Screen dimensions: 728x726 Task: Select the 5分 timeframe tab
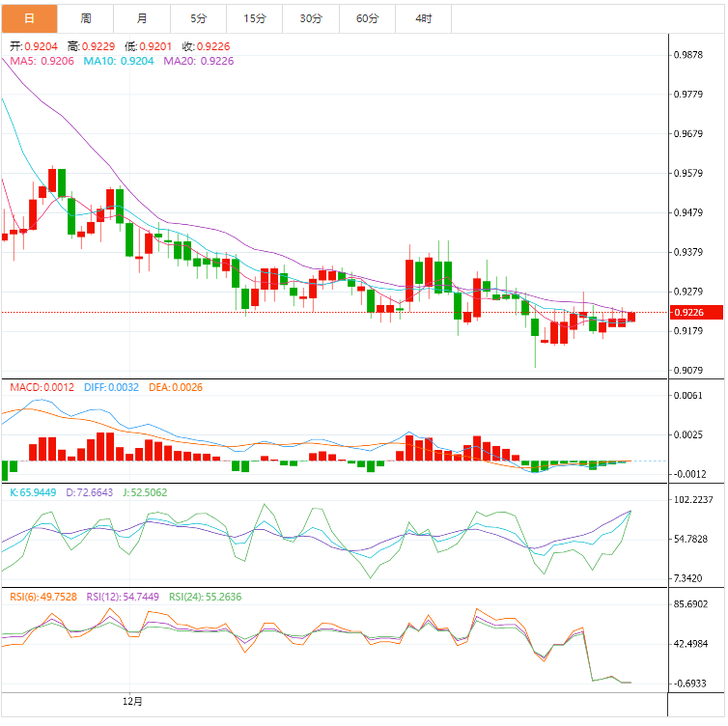pos(198,18)
